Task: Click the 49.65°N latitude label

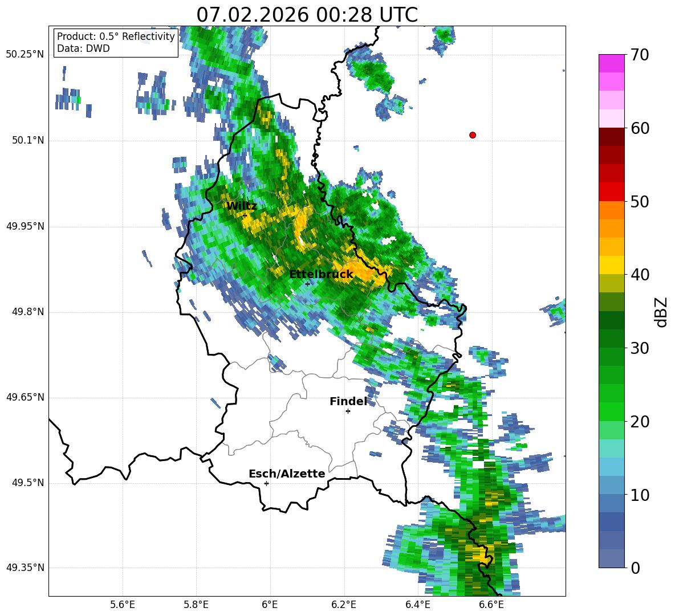Action: pos(25,397)
